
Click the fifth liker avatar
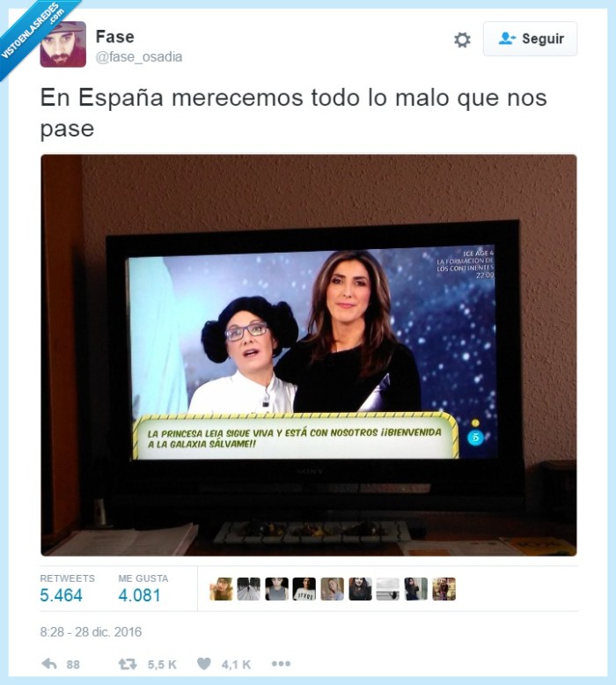click(333, 589)
